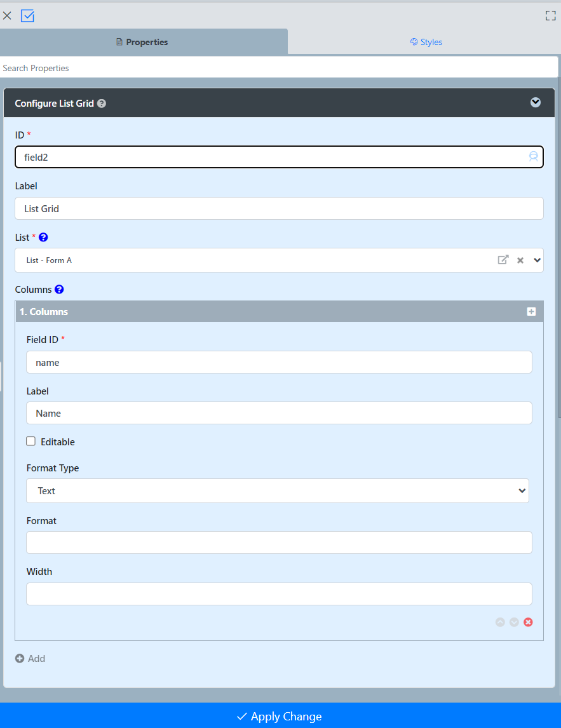Switch to the Styles tab

tap(426, 42)
